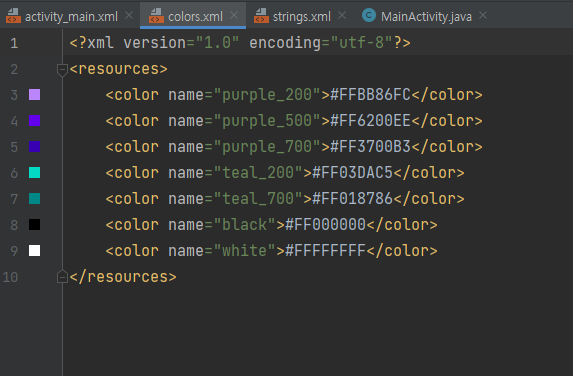Click the Java class icon on MainActivity.java tab
The height and width of the screenshot is (376, 573).
(369, 15)
